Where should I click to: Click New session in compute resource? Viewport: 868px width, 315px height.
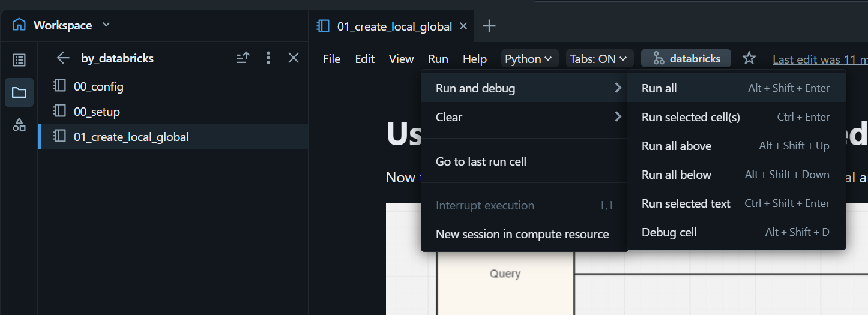click(522, 234)
